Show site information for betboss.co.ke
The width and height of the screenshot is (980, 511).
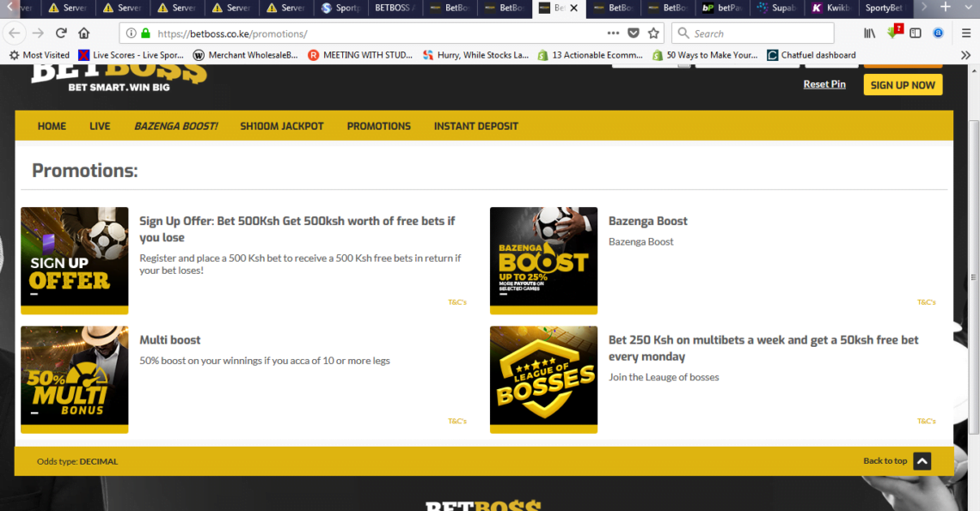click(x=131, y=33)
